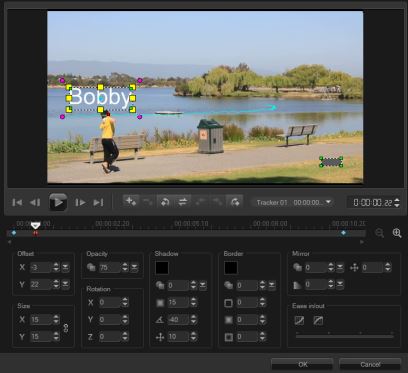Play the video preview
The width and height of the screenshot is (408, 373).
point(58,202)
